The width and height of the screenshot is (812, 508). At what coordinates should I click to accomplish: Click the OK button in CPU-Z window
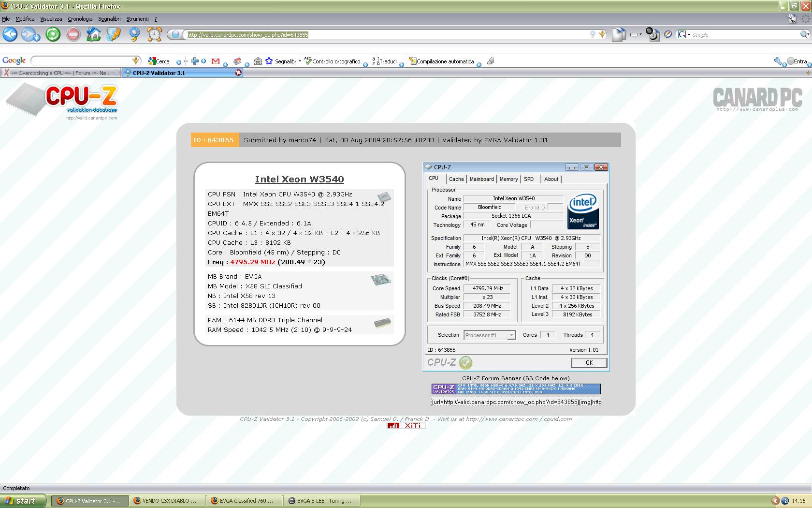[589, 363]
